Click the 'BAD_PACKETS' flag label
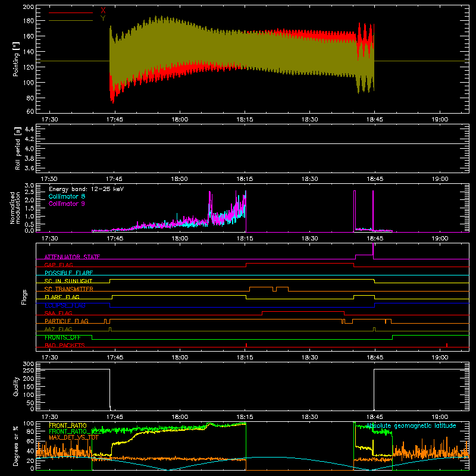Image resolution: width=476 pixels, height=476 pixels. coord(65,345)
